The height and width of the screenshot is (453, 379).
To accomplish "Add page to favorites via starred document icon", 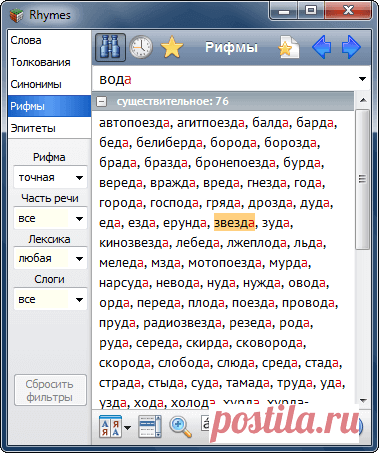I will (x=289, y=47).
